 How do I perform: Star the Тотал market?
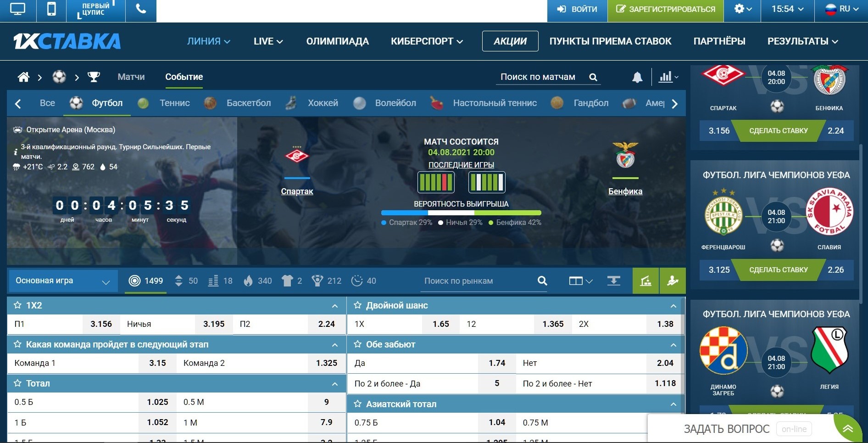18,383
